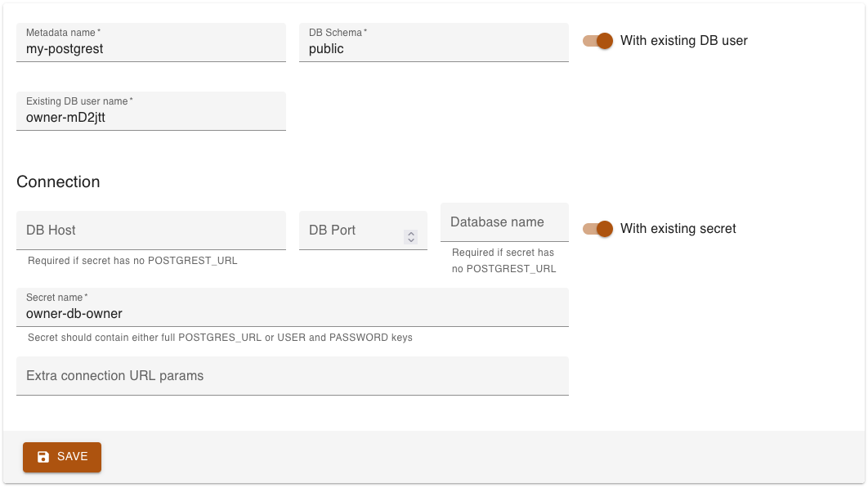Edit the Secret name field
The height and width of the screenshot is (488, 868).
[x=292, y=314]
